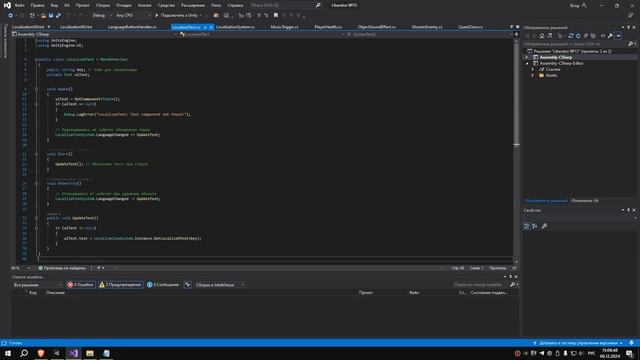
Task: Click the categorized view icon in Properties panel
Action: pos(527,226)
